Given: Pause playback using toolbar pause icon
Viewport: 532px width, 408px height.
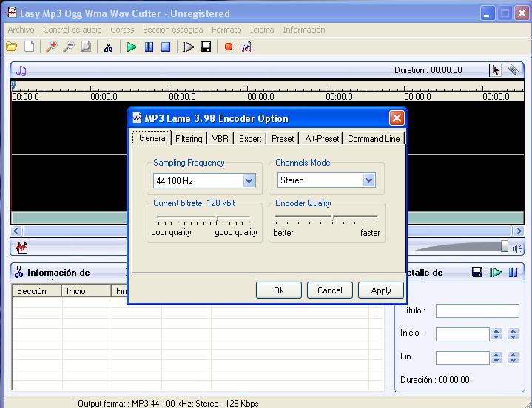Looking at the screenshot, I should (x=149, y=47).
